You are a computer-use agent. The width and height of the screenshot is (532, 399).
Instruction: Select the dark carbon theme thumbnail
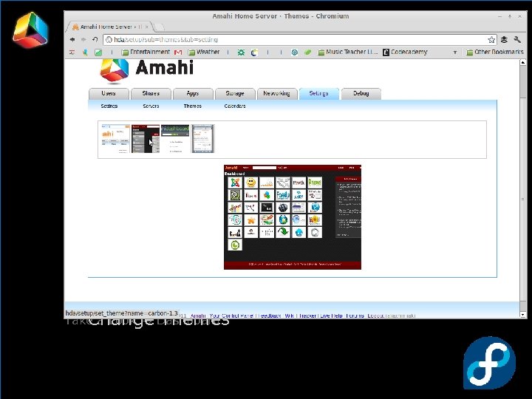click(x=146, y=139)
